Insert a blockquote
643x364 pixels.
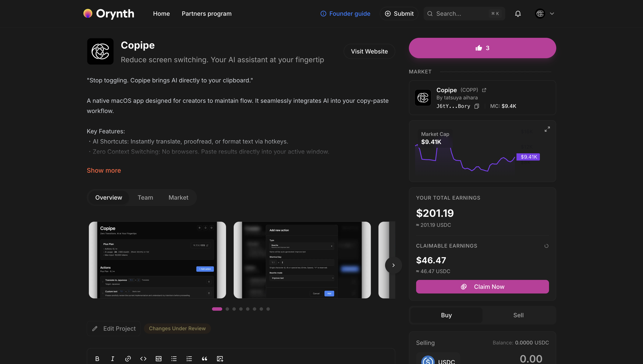pos(205,359)
